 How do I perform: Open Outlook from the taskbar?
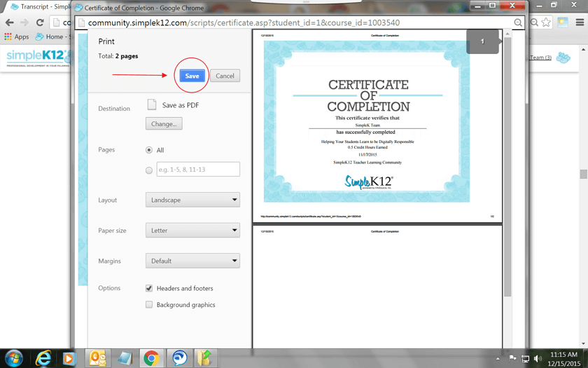pos(97,358)
